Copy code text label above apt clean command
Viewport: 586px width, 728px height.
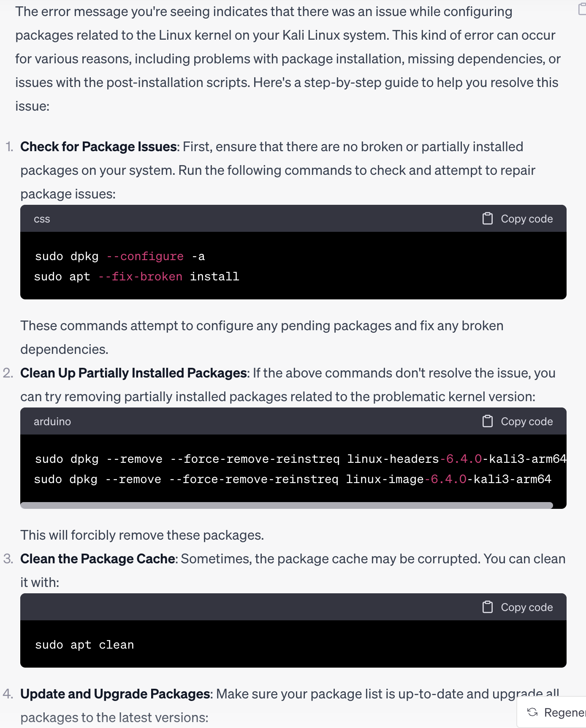(526, 607)
